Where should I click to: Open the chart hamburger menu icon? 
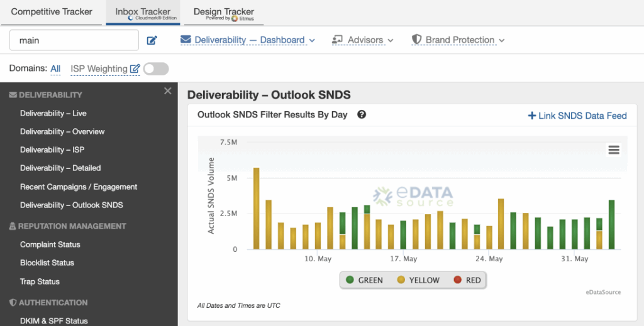click(614, 149)
